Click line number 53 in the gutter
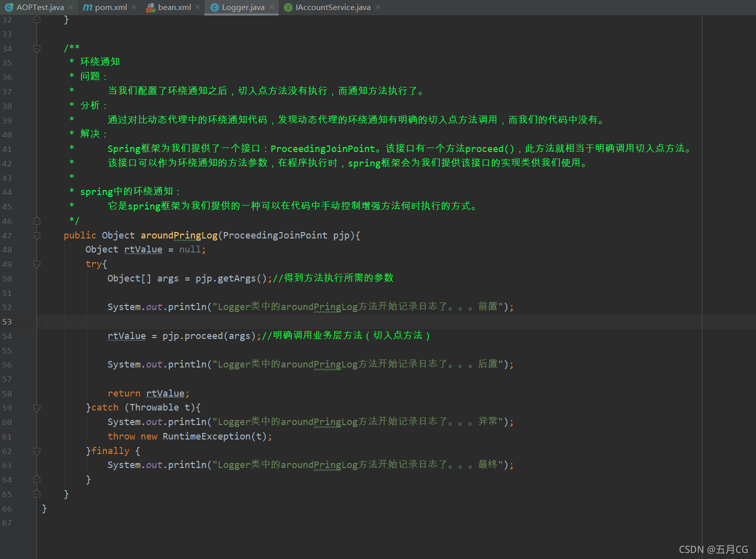 (x=7, y=321)
